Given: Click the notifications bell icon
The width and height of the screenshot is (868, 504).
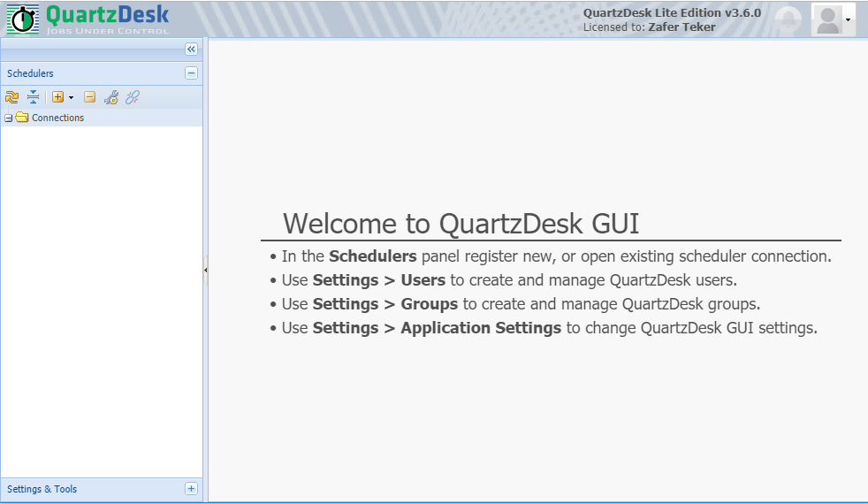Looking at the screenshot, I should (x=788, y=20).
